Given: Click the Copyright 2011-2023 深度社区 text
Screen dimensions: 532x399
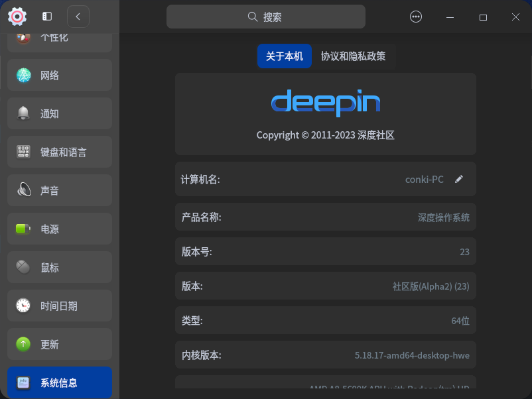Looking at the screenshot, I should [326, 135].
